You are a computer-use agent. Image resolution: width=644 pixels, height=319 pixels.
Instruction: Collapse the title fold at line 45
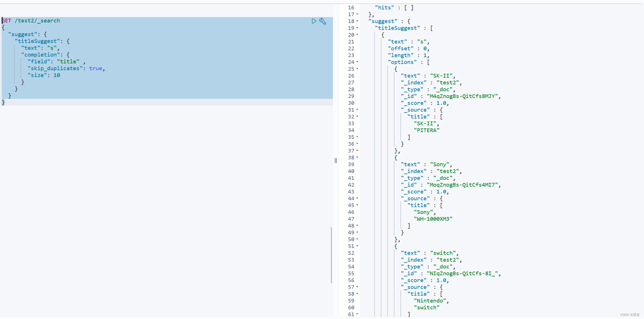click(357, 205)
